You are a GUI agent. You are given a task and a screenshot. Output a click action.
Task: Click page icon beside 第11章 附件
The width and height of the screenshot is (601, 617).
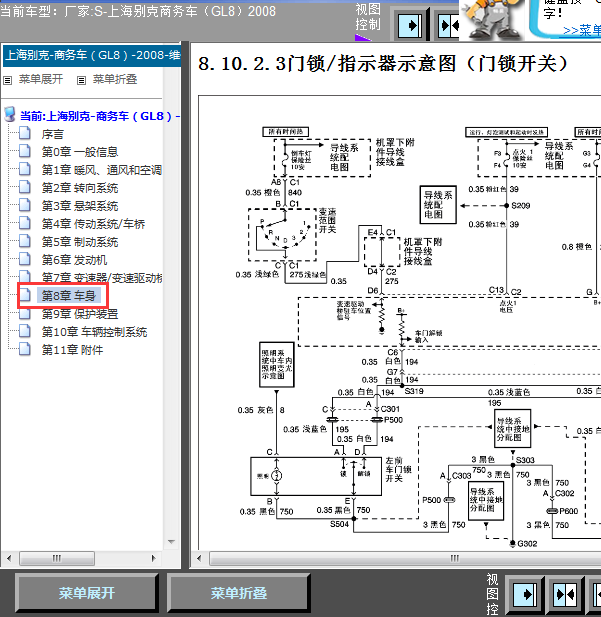[25, 349]
